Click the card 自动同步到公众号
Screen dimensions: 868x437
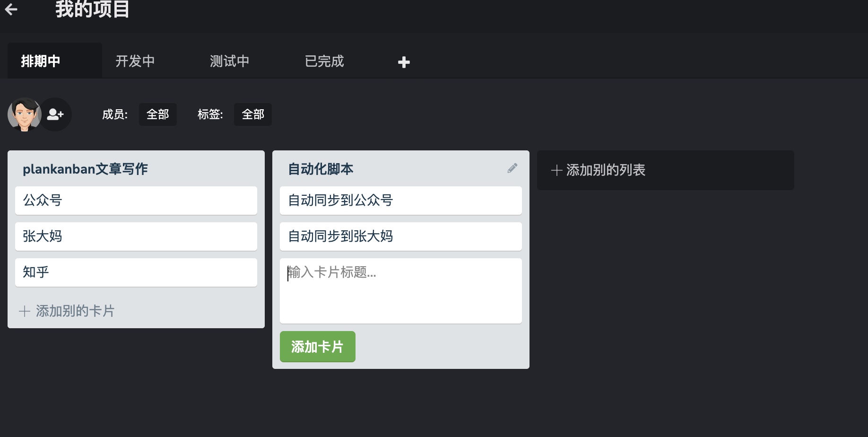[400, 200]
